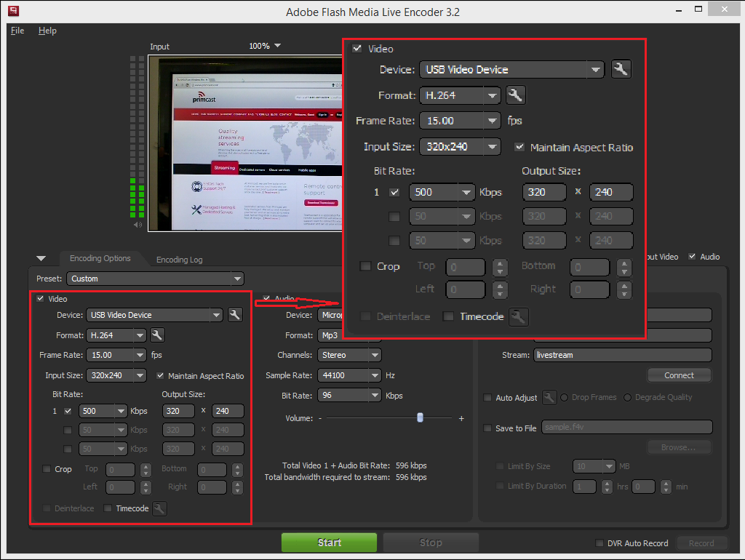Enable Timecode checkbox in original Video panel

click(x=108, y=508)
